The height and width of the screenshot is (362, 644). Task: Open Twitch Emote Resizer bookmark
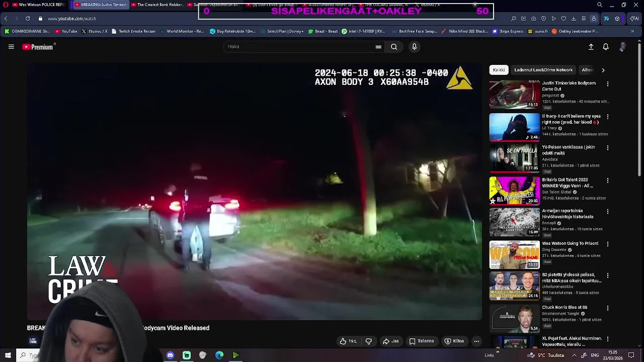click(x=133, y=31)
